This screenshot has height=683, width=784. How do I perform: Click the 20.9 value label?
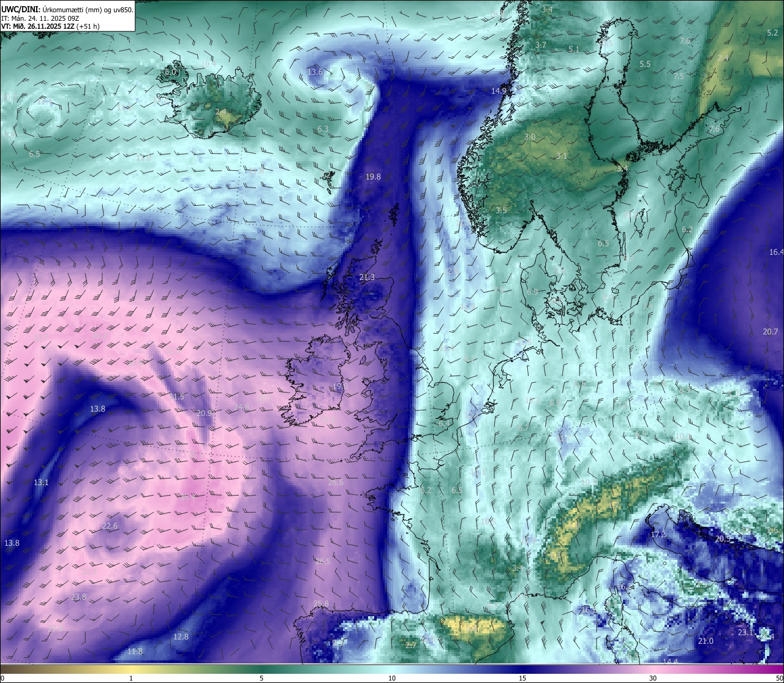204,413
